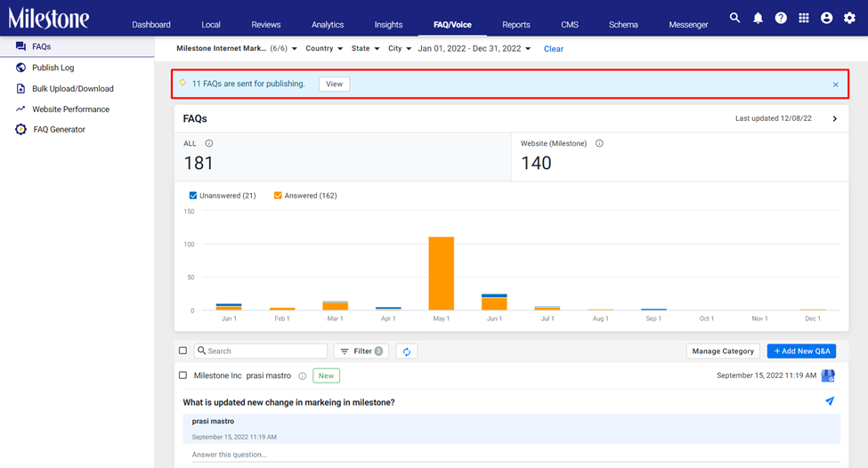
Task: Open the user account icon
Action: point(826,19)
